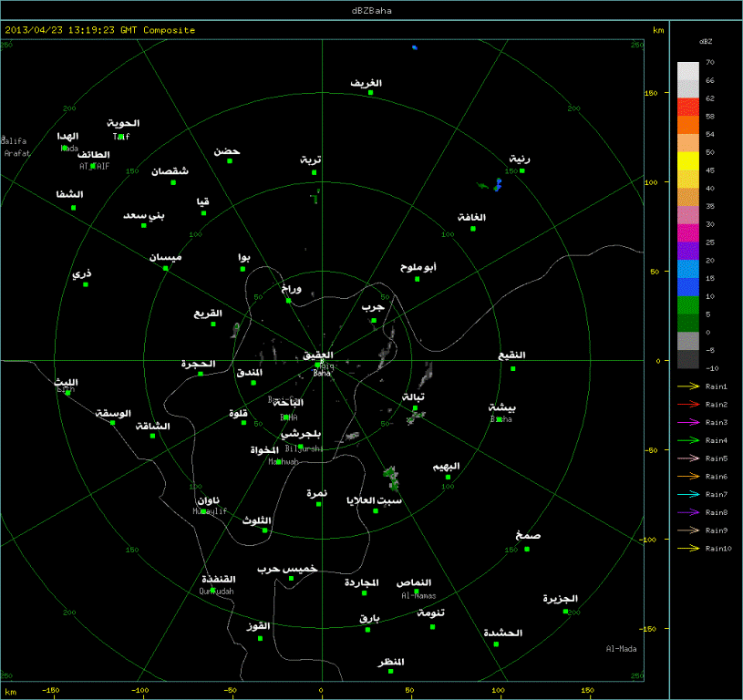Click the station marker for شقصان

tap(173, 183)
